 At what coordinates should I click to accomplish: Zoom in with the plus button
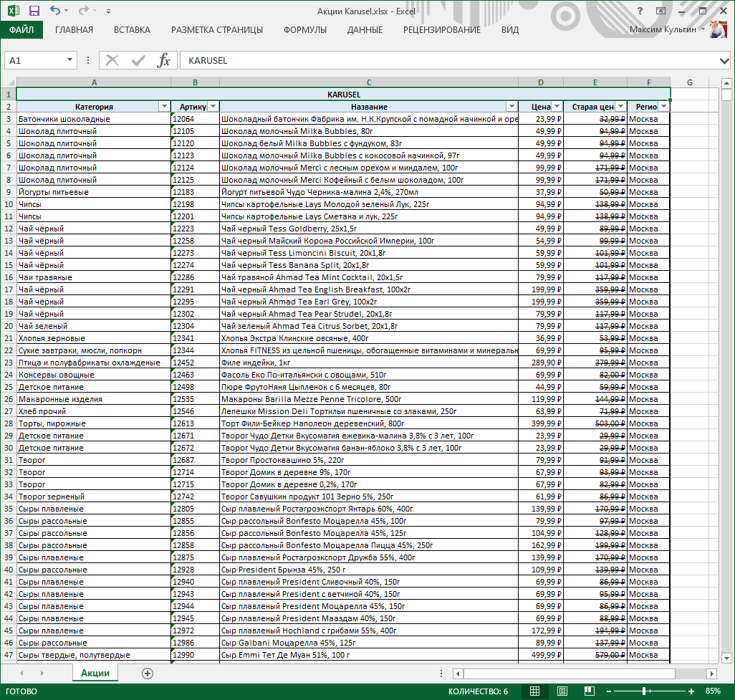691,691
